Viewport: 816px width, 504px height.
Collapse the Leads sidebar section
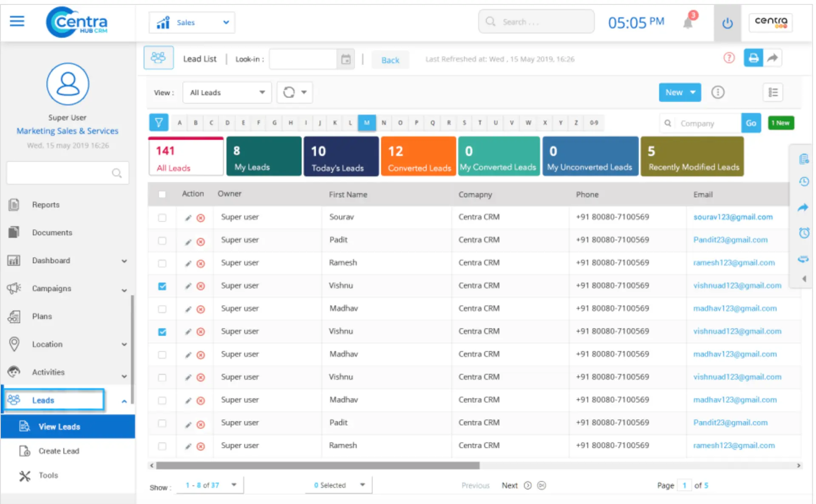(124, 401)
